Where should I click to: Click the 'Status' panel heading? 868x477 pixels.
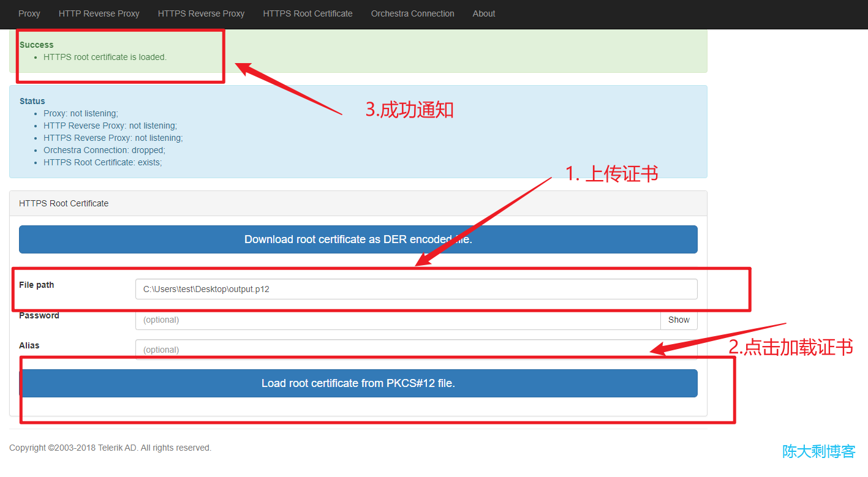pos(32,101)
